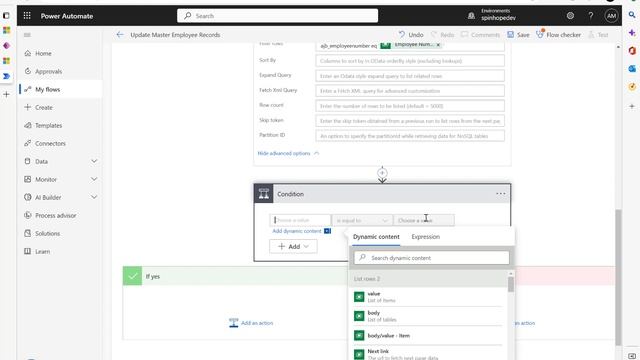
Task: Select the 'Next link' dynamic content entry
Action: [428, 354]
